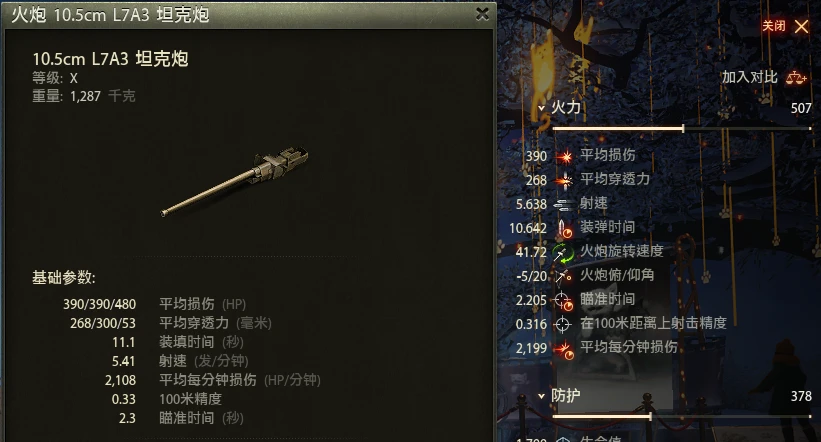This screenshot has height=442, width=821.
Task: Collapse the 防护 protection section
Action: [541, 396]
